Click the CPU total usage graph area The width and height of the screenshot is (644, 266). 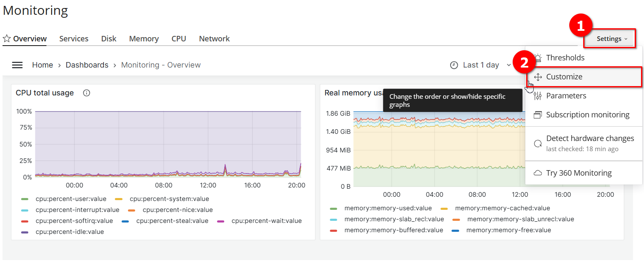tap(168, 144)
